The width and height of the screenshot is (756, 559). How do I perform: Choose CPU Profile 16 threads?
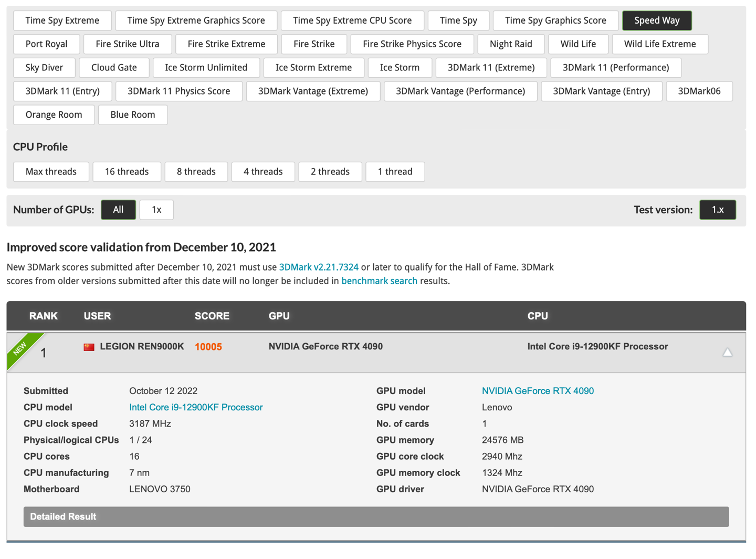tap(127, 172)
